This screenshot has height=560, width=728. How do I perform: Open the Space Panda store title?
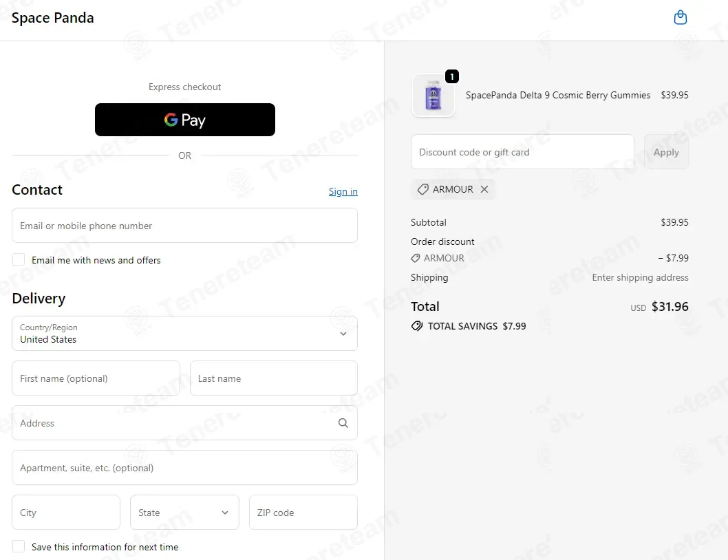(x=52, y=18)
